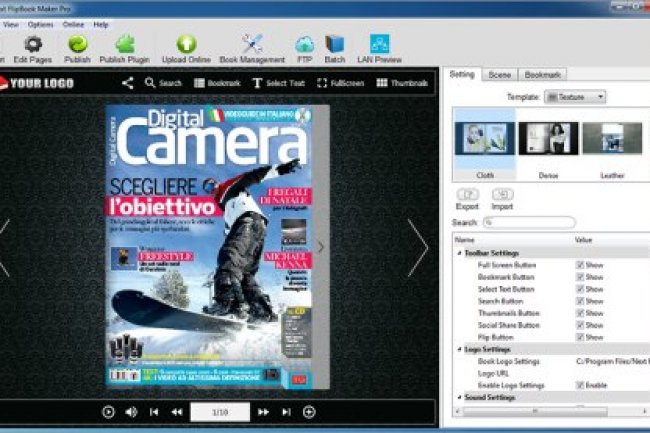Toggle Show for Thumbnails Button
This screenshot has height=433, width=650.
(580, 313)
